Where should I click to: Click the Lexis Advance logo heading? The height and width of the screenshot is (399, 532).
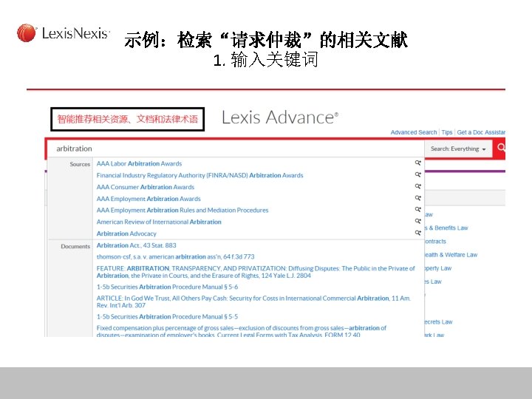pyautogui.click(x=280, y=117)
